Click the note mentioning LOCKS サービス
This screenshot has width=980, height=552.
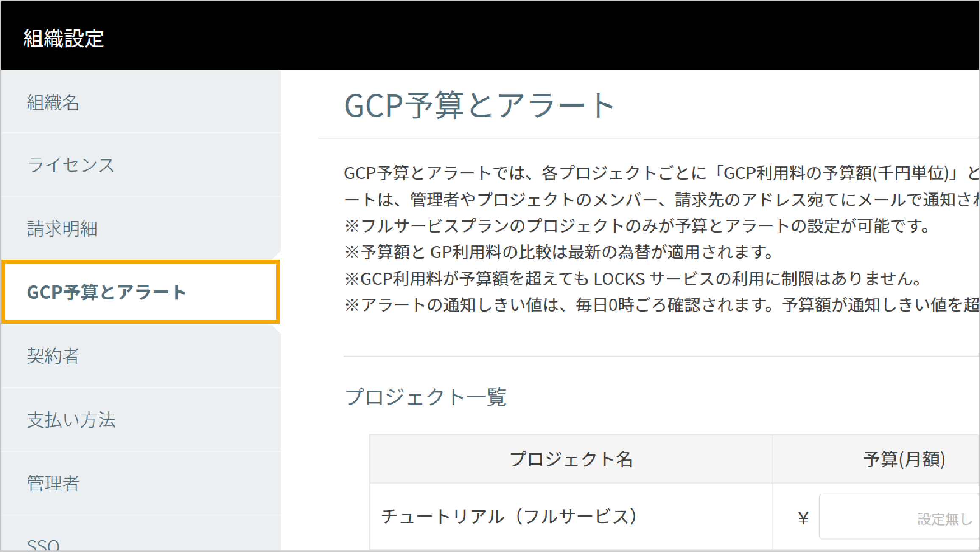click(x=633, y=279)
